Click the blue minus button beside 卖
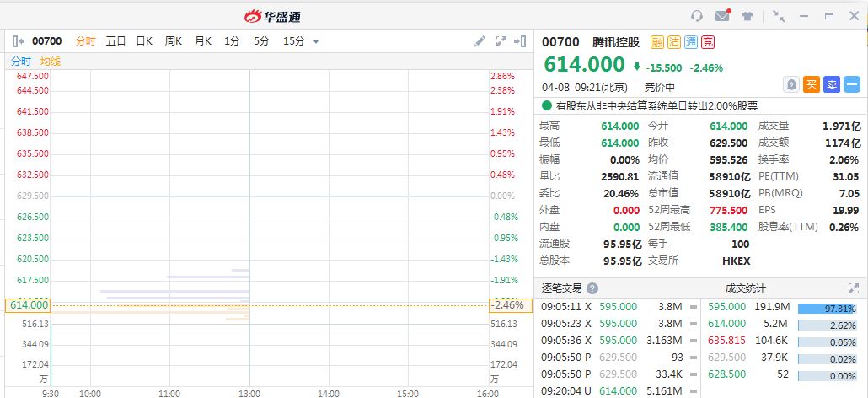 (x=852, y=84)
